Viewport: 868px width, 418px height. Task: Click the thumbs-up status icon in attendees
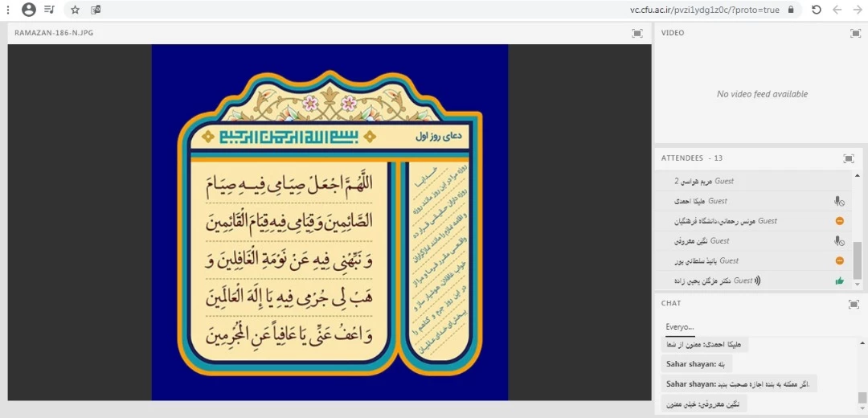pos(839,281)
